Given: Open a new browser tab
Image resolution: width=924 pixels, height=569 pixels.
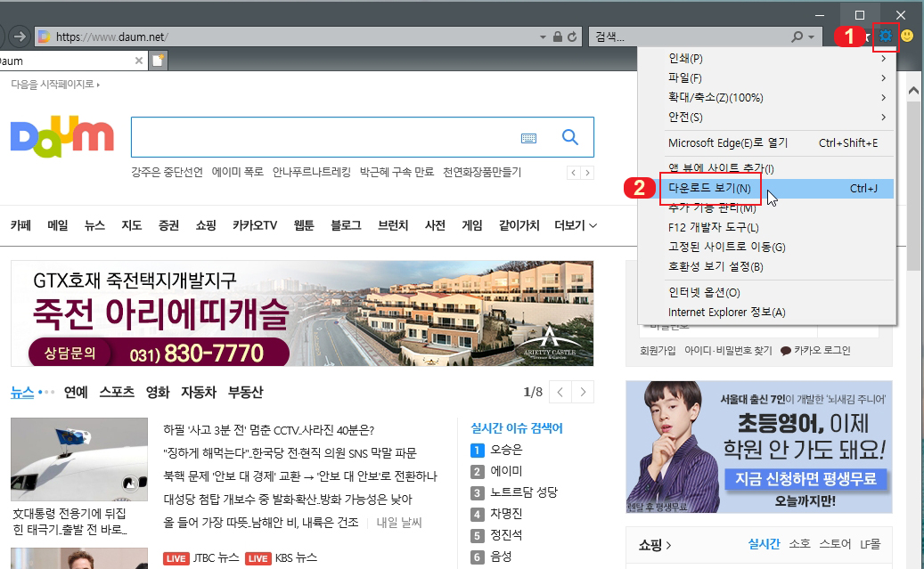Looking at the screenshot, I should [158, 60].
